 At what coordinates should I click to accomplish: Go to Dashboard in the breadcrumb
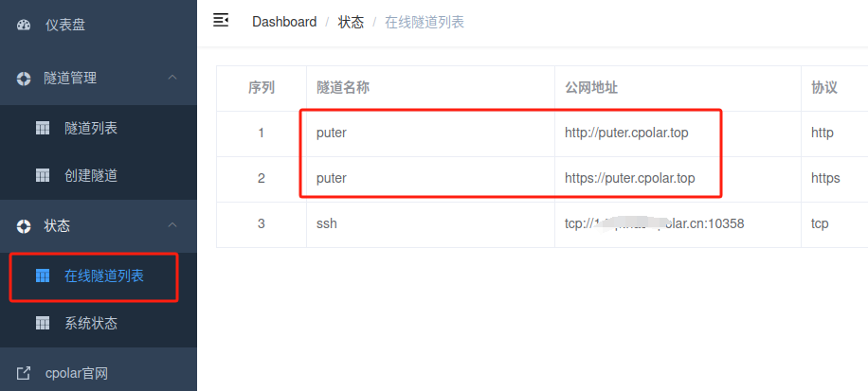click(x=284, y=22)
